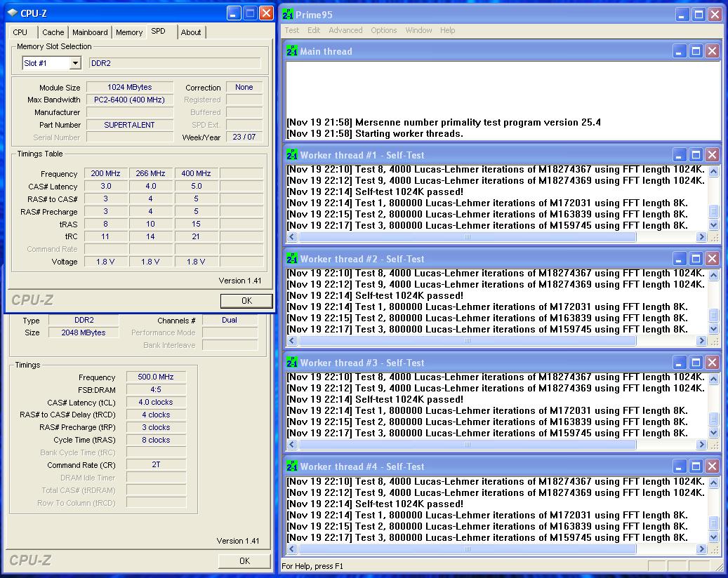Click down arrow in Worker thread #1 scrollbar

coord(713,225)
